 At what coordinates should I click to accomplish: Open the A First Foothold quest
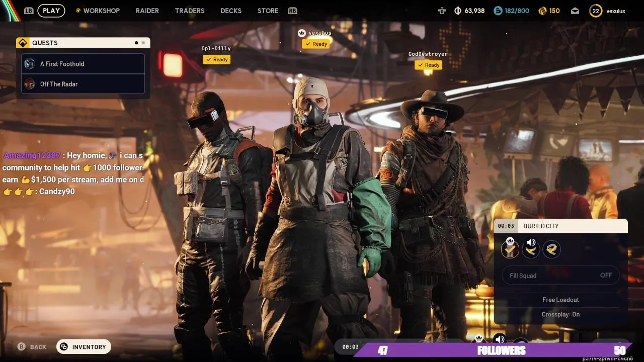(x=83, y=64)
